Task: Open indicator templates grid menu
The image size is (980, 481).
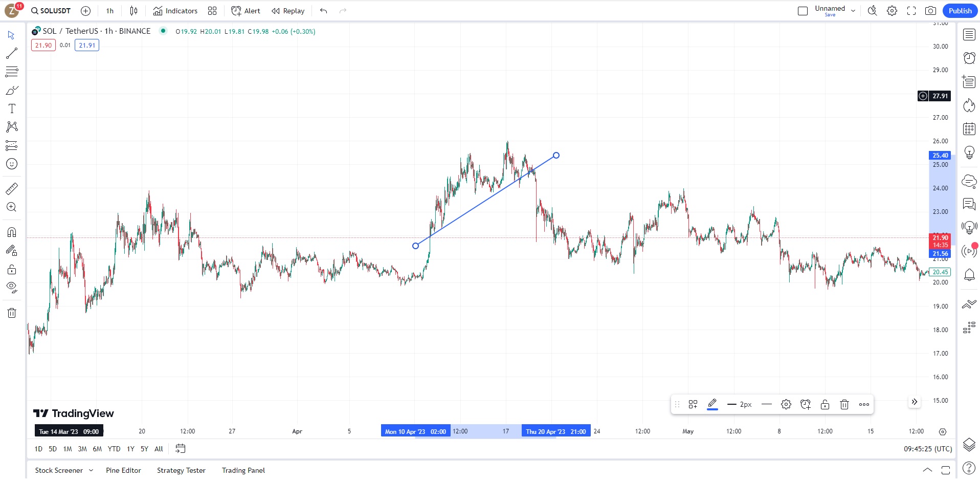Action: click(212, 11)
